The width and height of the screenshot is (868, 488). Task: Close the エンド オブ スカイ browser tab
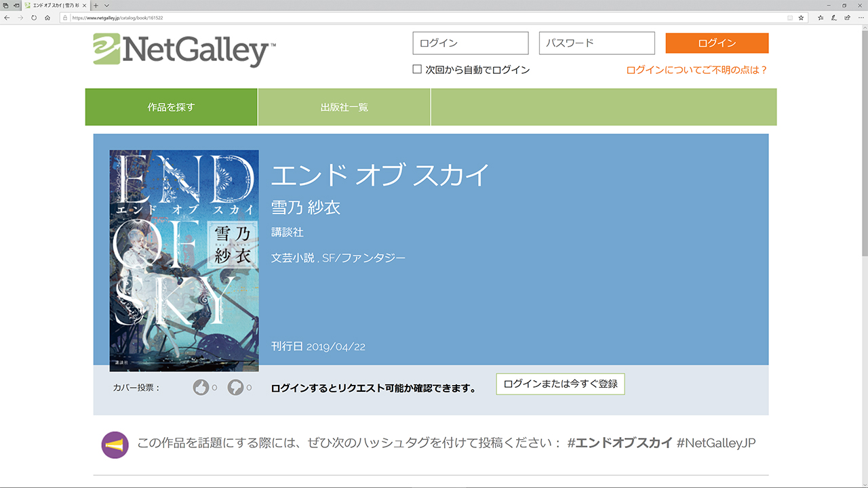[83, 5]
